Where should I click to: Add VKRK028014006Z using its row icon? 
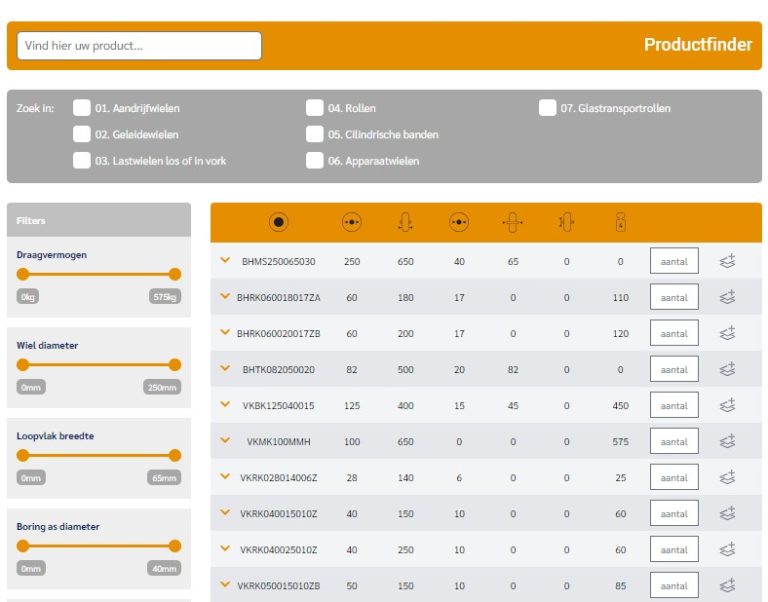(x=727, y=477)
